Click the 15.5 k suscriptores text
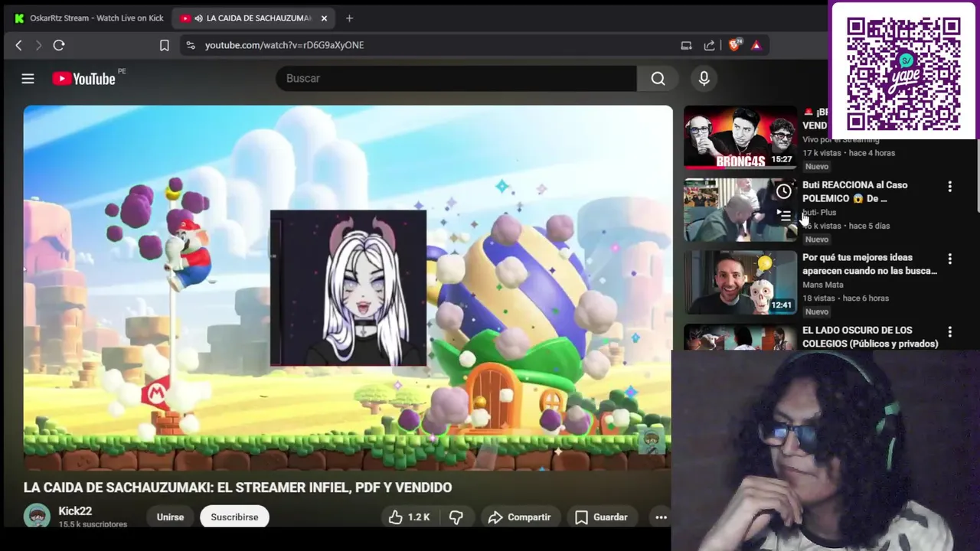This screenshot has height=551, width=980. 93,524
